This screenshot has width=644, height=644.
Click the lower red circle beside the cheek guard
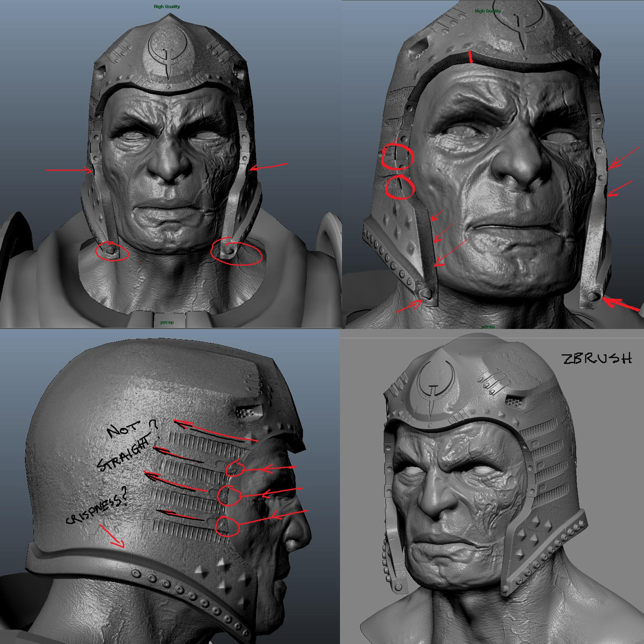pos(400,187)
